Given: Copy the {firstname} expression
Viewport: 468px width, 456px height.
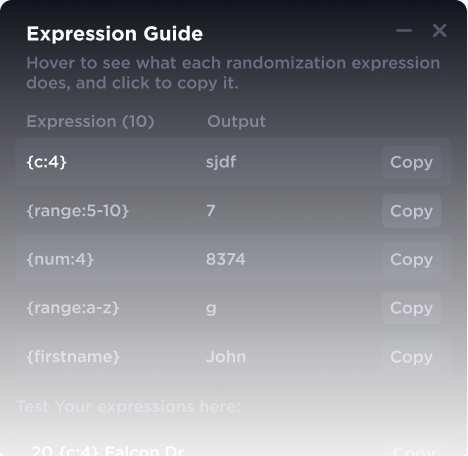Looking at the screenshot, I should (x=411, y=357).
